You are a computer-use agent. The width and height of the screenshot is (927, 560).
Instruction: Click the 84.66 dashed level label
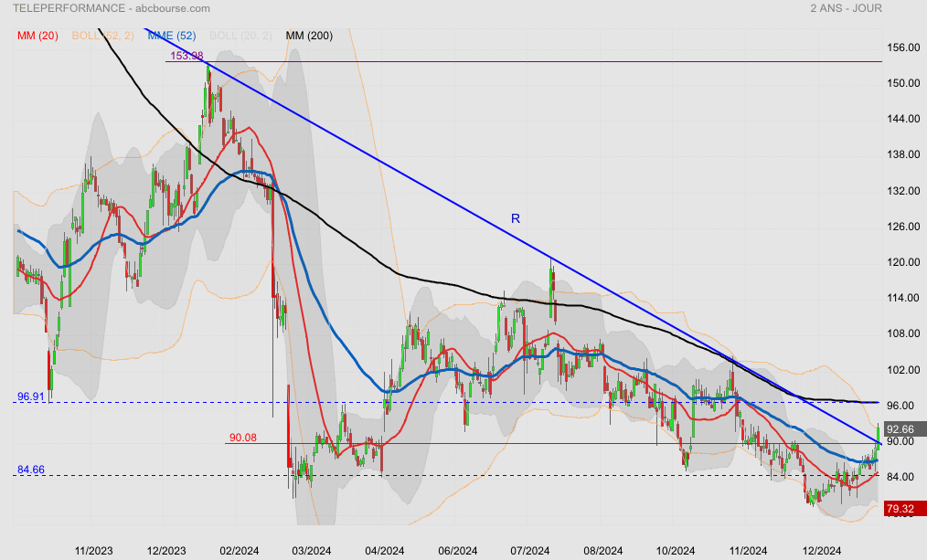point(31,470)
